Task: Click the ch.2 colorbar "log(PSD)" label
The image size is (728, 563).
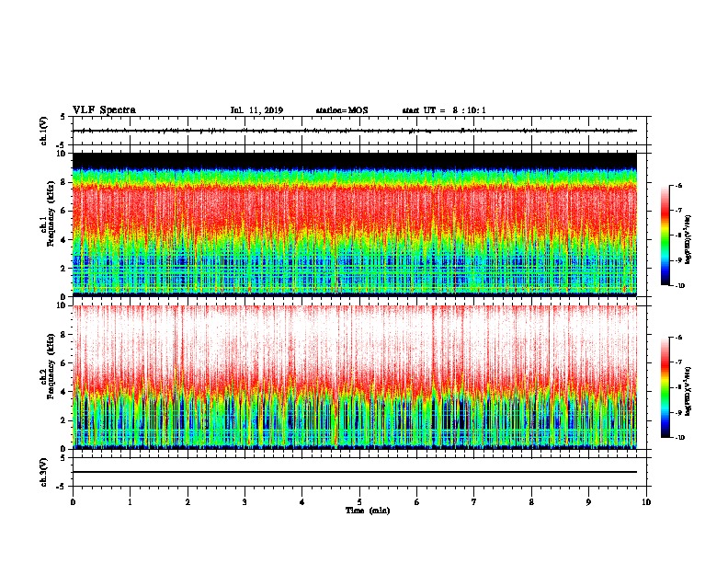Action: tap(688, 391)
